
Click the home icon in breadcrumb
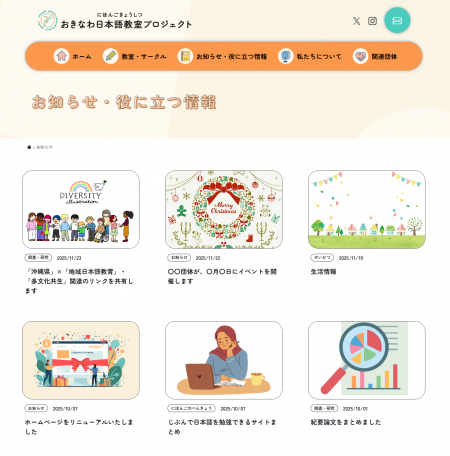point(29,147)
